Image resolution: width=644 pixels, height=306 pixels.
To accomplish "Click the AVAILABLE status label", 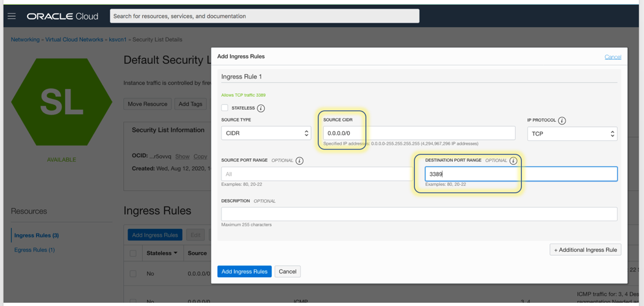I will click(x=61, y=159).
